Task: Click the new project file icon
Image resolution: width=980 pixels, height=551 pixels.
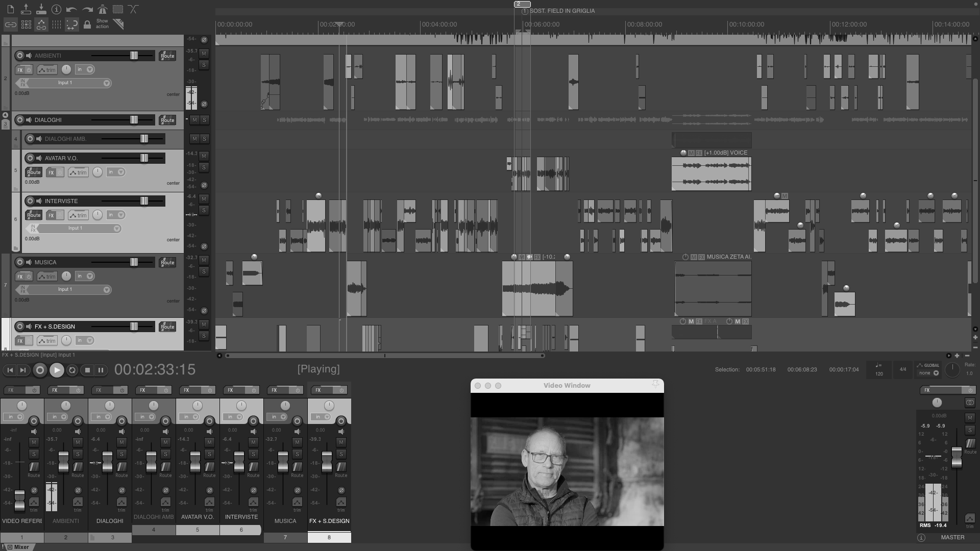Action: [x=10, y=9]
